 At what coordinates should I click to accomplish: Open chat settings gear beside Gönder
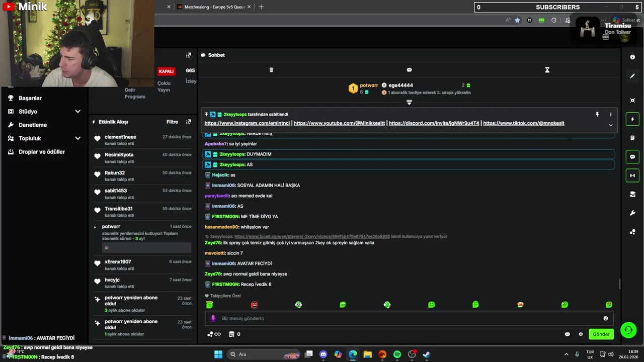581,334
